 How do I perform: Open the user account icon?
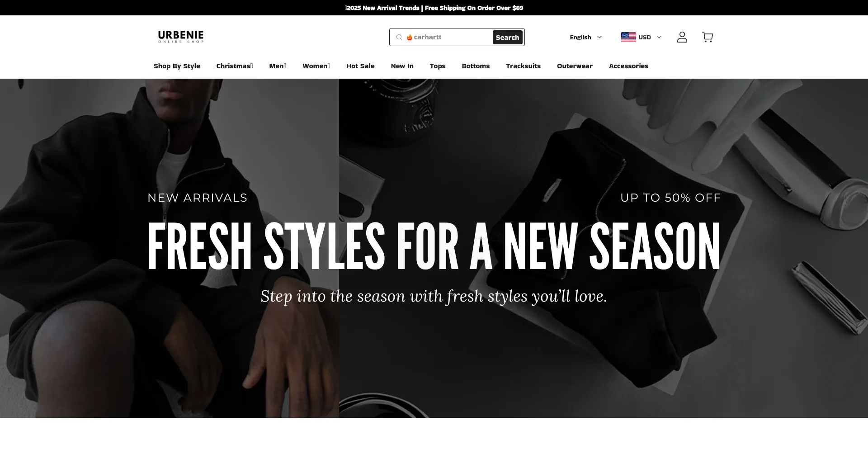pos(682,37)
